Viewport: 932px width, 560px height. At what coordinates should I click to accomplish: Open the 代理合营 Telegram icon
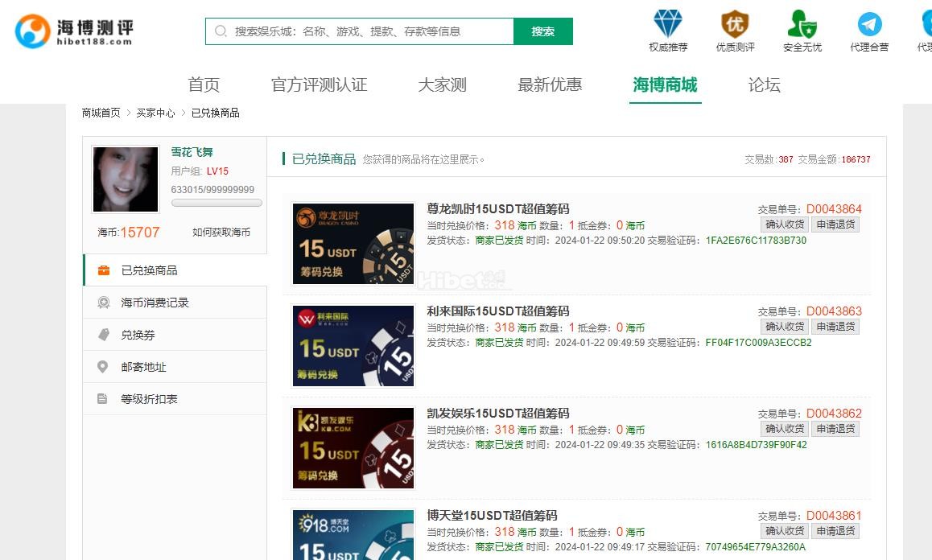[869, 24]
